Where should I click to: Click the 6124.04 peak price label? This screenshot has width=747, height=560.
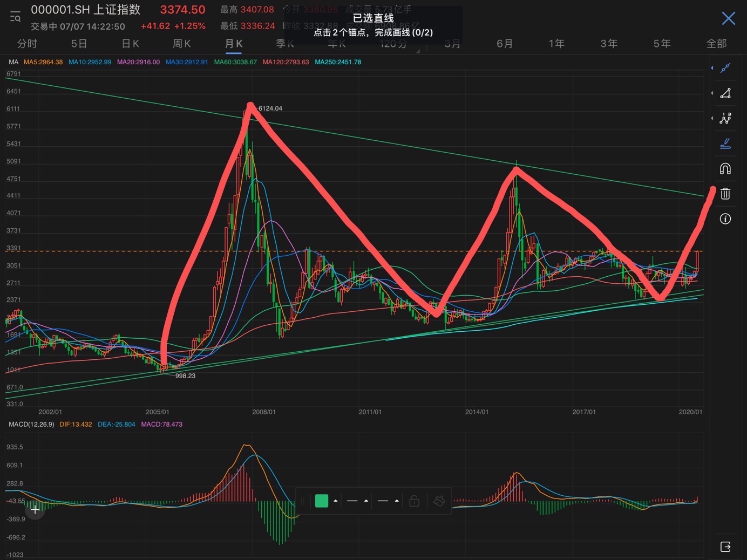coord(270,108)
